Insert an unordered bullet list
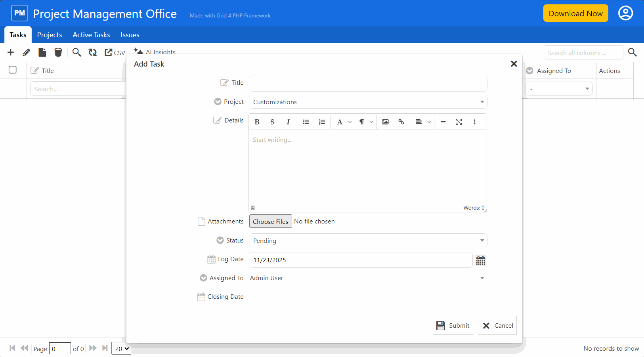Image resolution: width=644 pixels, height=357 pixels. point(306,122)
